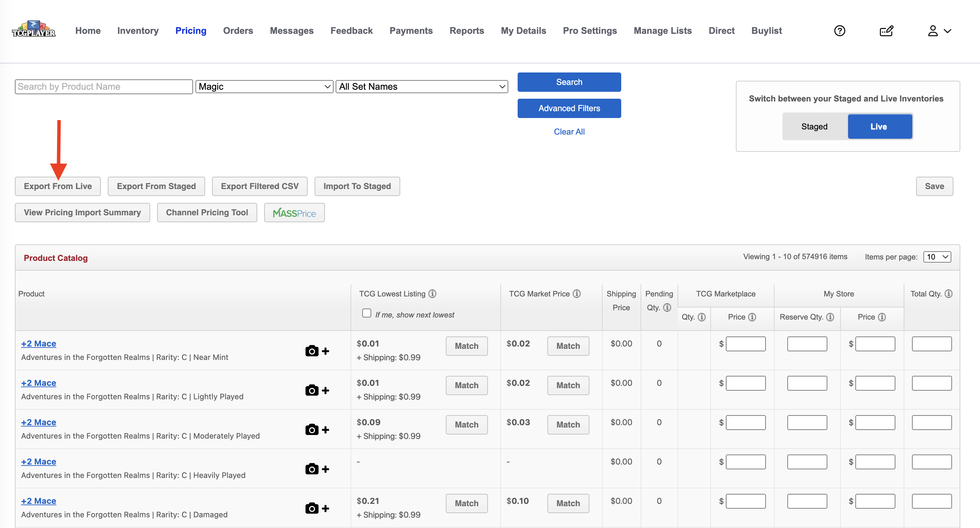Add photo for +2 Mace Heavily Played
This screenshot has height=528, width=980.
point(317,469)
